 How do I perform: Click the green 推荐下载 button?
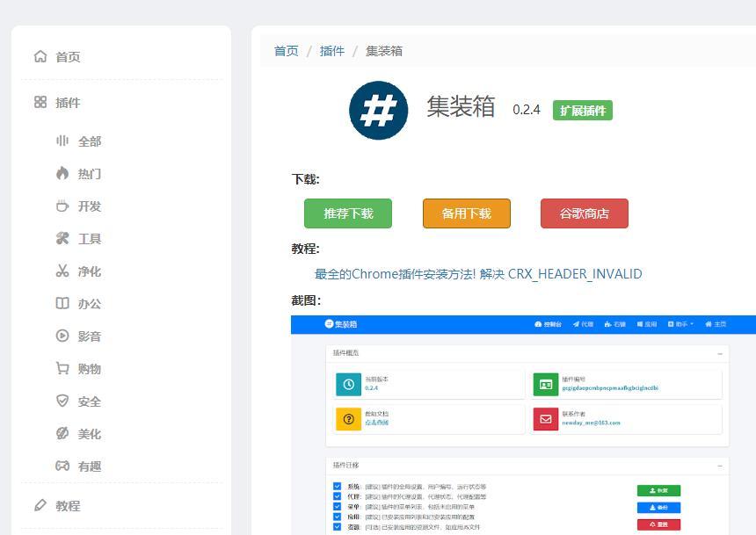348,213
